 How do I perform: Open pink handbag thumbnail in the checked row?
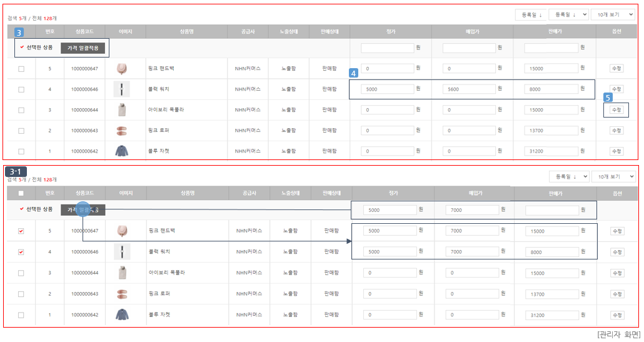coord(121,231)
